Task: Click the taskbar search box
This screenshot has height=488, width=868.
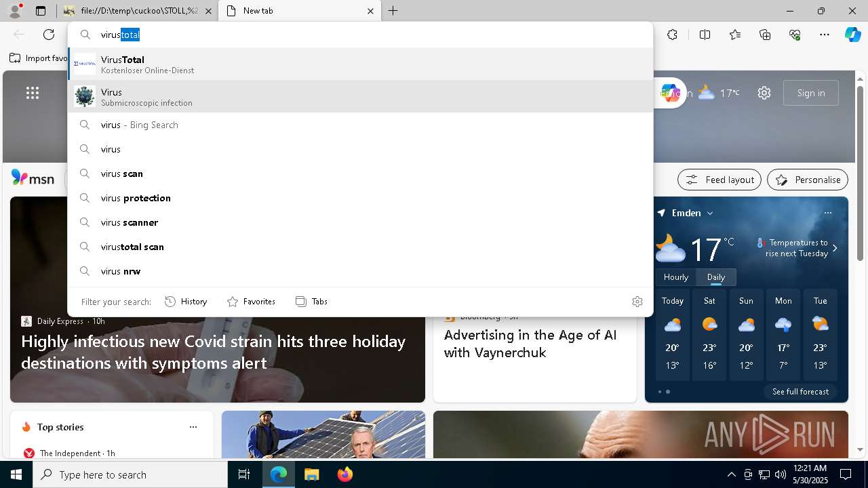Action: (130, 474)
